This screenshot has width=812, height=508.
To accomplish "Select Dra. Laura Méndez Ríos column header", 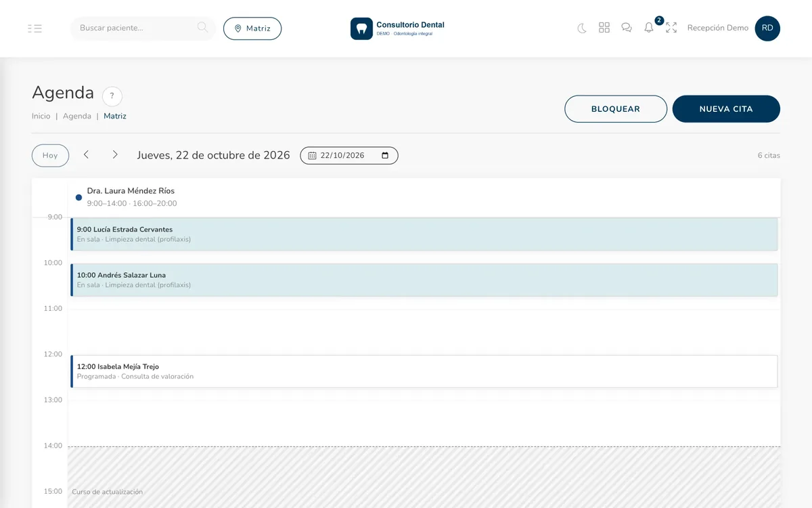I will pyautogui.click(x=424, y=197).
